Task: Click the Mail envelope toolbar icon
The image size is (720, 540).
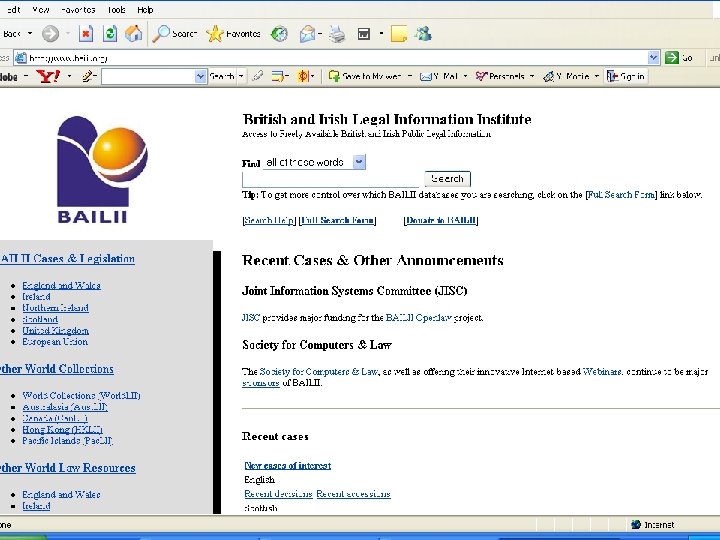Action: pos(307,34)
